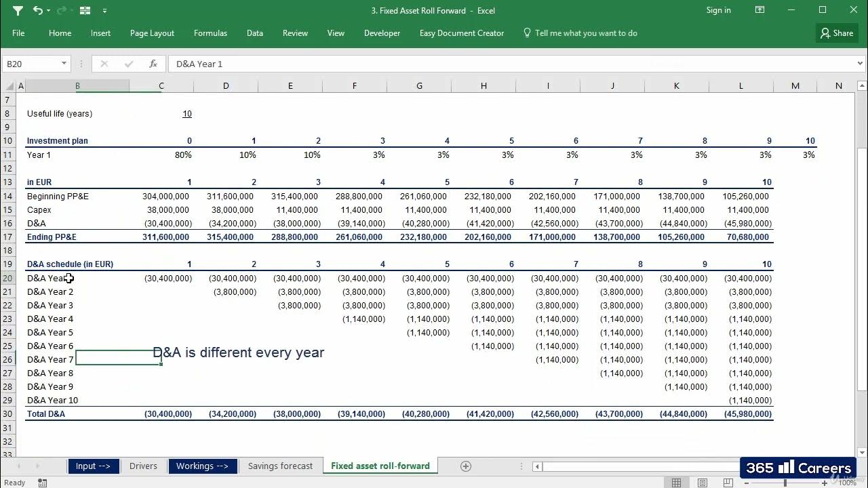Open the Developer tab
This screenshot has height=488, width=868.
pyautogui.click(x=382, y=33)
